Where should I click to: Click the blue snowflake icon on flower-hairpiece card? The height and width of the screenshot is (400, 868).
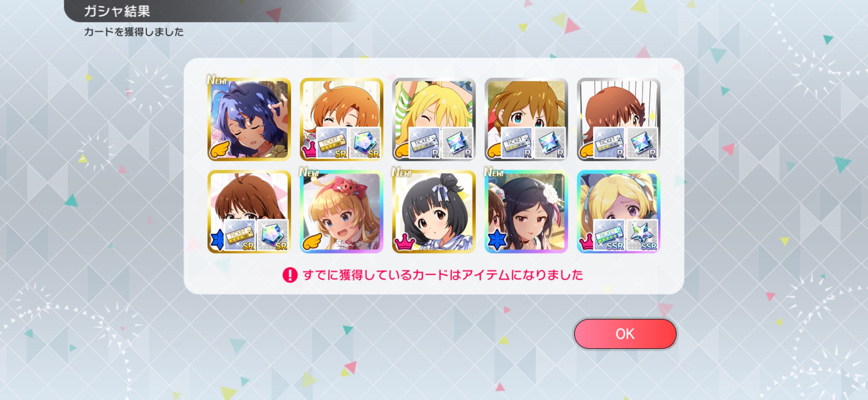click(497, 239)
